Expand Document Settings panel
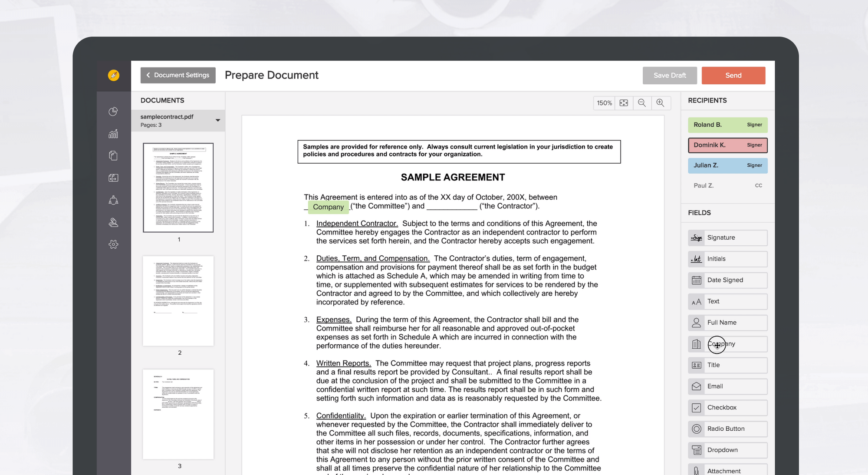 pyautogui.click(x=178, y=75)
